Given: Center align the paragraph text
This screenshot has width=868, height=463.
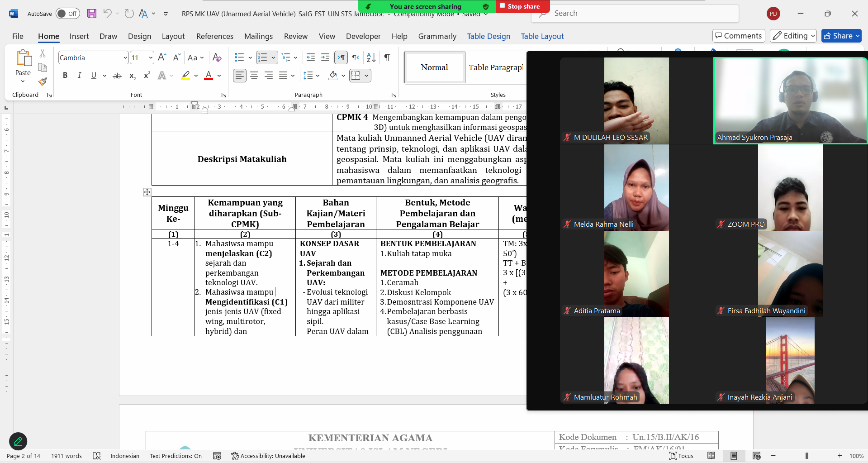Looking at the screenshot, I should click(x=254, y=76).
